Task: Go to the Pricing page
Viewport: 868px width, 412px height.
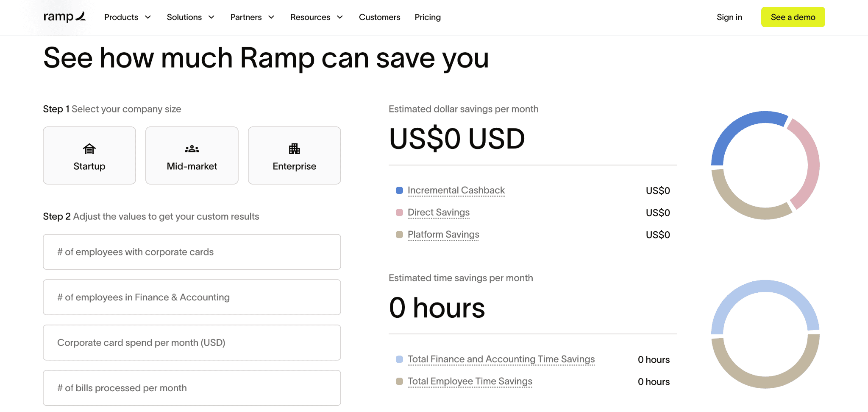Action: pyautogui.click(x=428, y=17)
